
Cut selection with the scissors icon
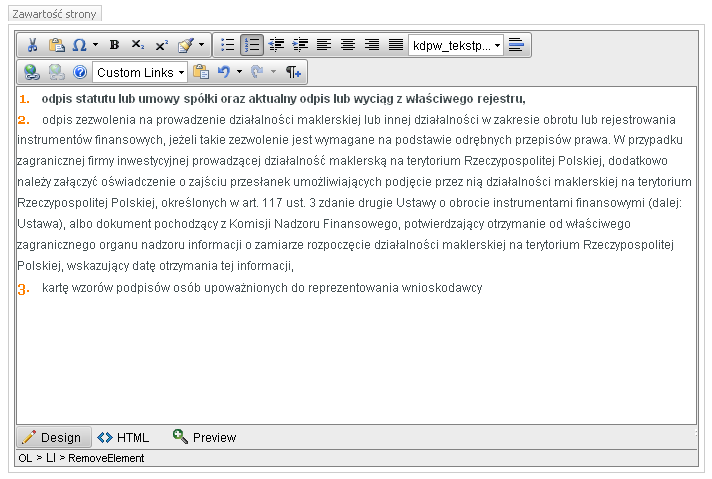32,45
